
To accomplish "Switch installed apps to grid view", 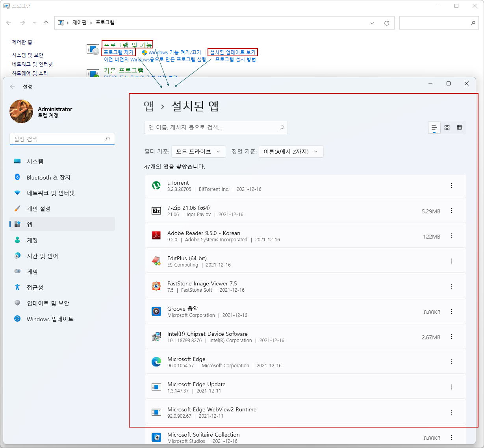I will [x=447, y=128].
